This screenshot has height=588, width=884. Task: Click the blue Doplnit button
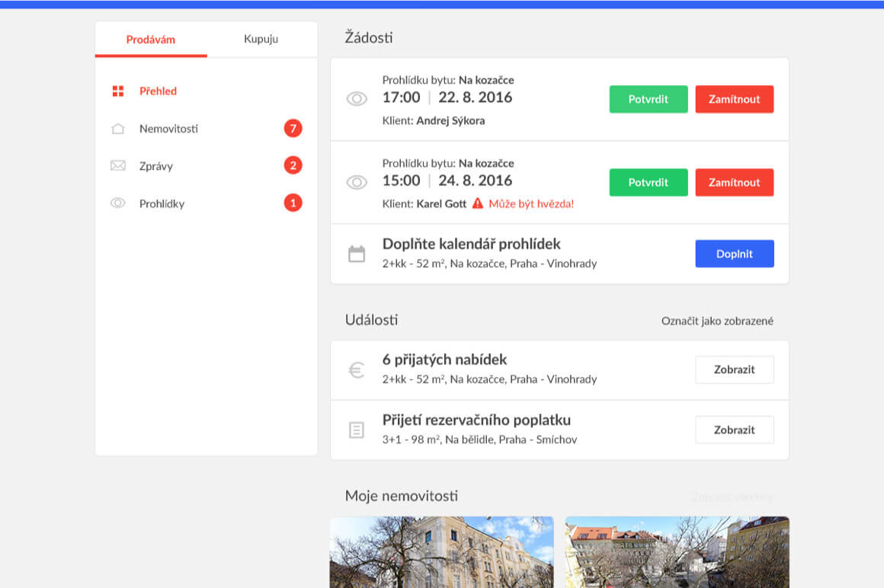pos(734,254)
